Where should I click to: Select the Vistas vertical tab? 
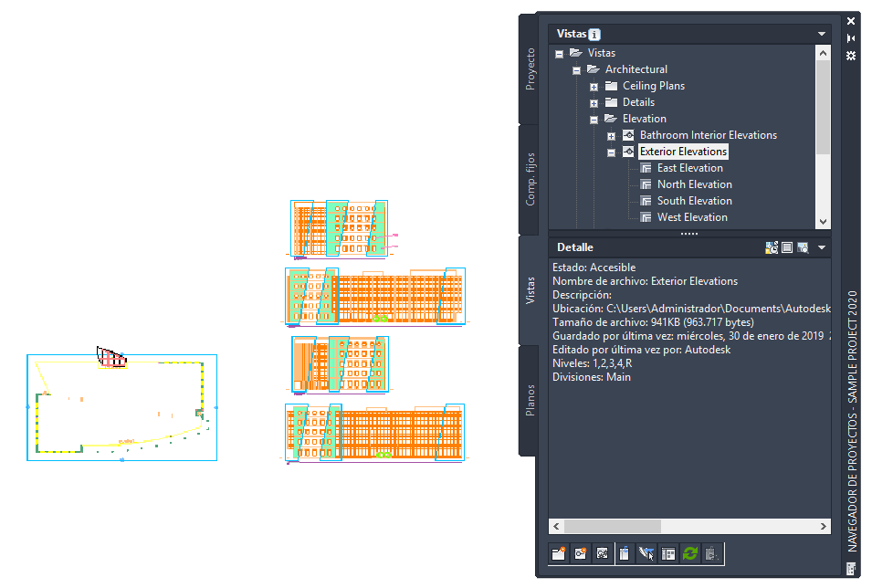(530, 289)
